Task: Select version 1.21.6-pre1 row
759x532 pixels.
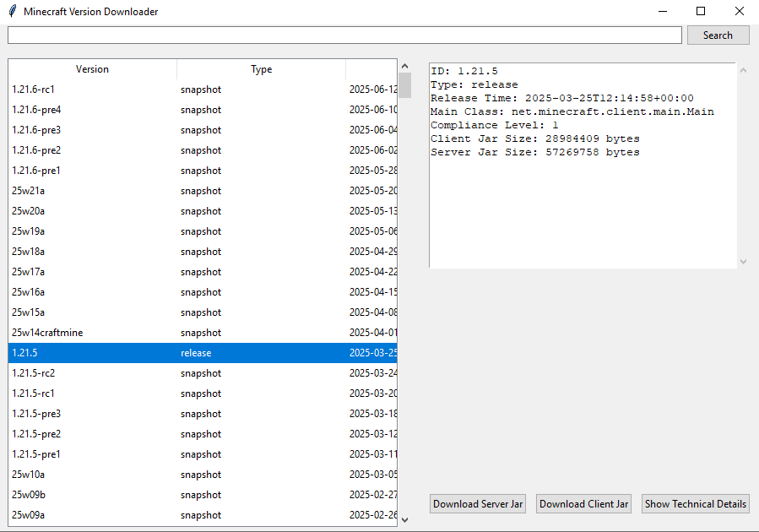Action: tap(203, 171)
